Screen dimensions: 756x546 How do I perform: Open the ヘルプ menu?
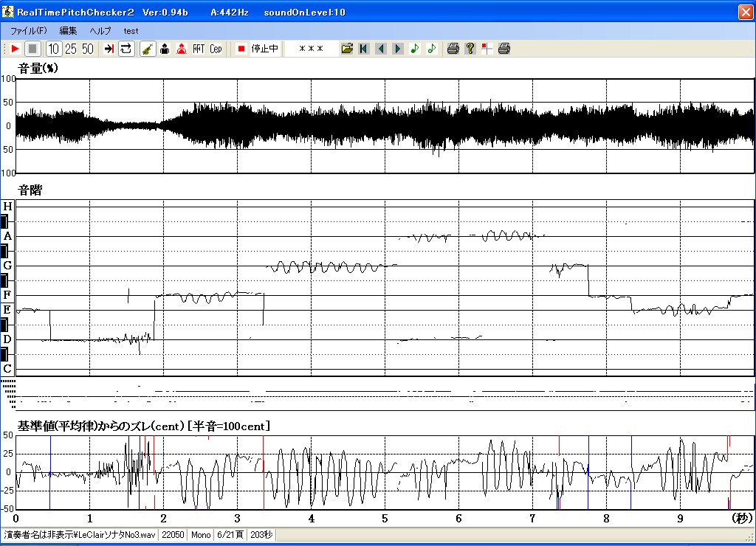click(100, 31)
